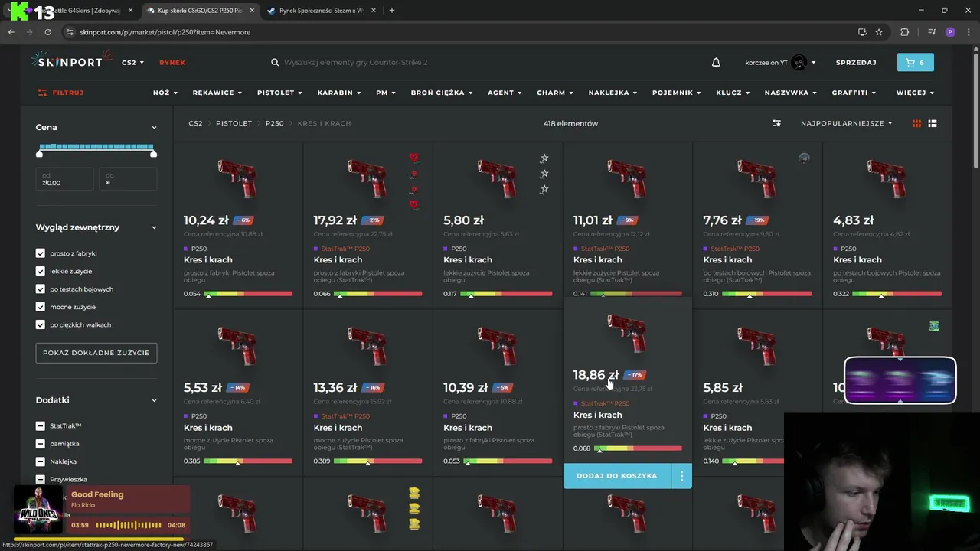Click P250 breadcrumb link
This screenshot has height=551, width=980.
[x=274, y=123]
